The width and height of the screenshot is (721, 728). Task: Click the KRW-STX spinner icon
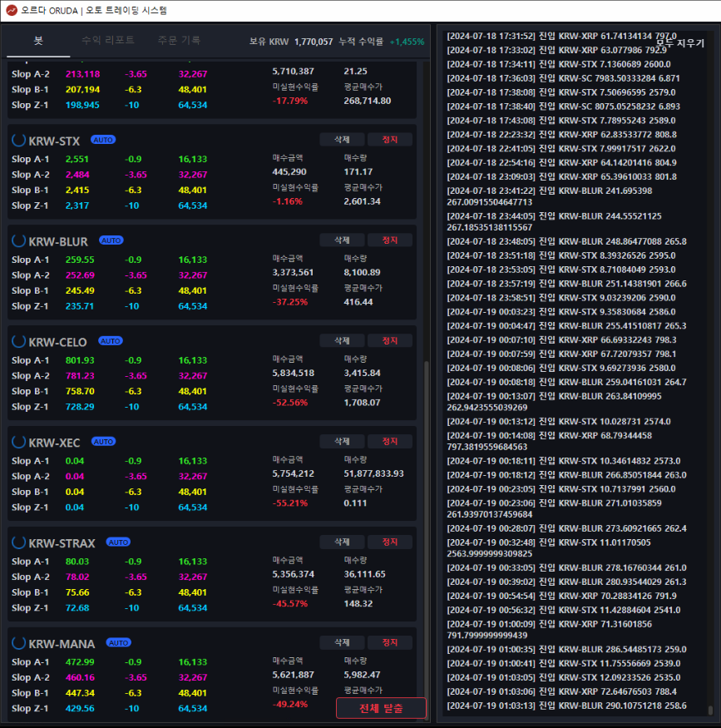coord(18,140)
